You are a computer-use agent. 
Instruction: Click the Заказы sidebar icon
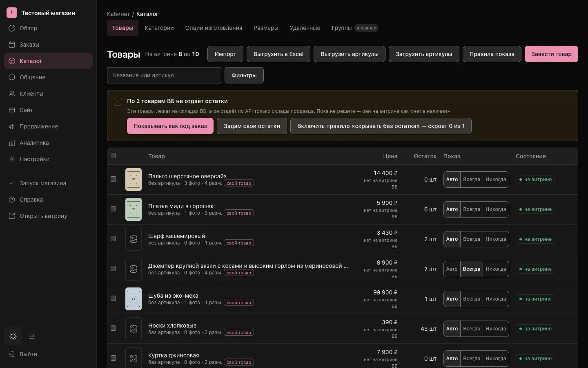click(x=12, y=45)
